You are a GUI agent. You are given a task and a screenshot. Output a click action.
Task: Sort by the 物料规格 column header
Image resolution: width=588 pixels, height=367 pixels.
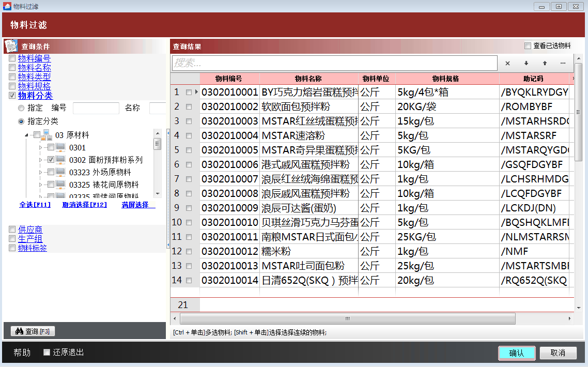tap(446, 79)
